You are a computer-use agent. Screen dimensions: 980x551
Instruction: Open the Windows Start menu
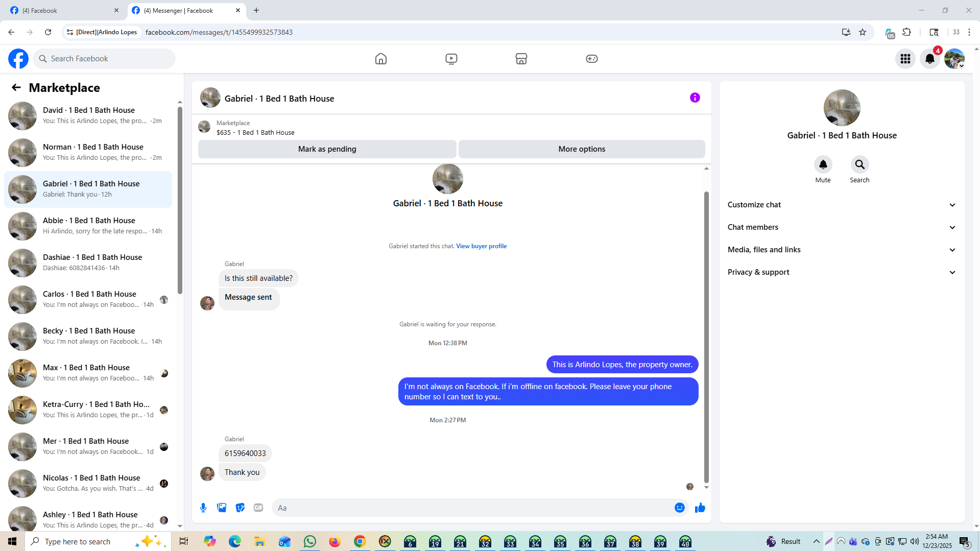click(x=12, y=541)
